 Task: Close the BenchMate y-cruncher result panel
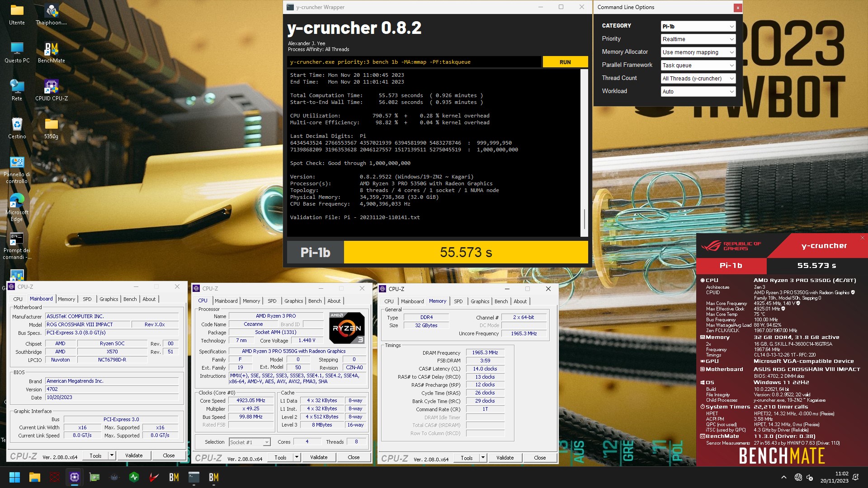[x=862, y=238]
